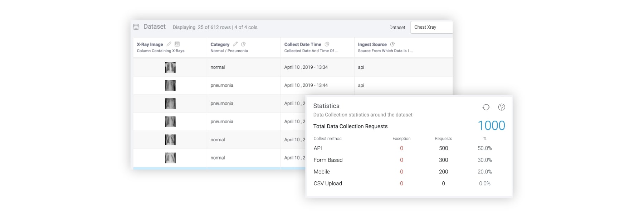Click the Mobile collect method row
This screenshot has width=644, height=215.
(x=322, y=172)
